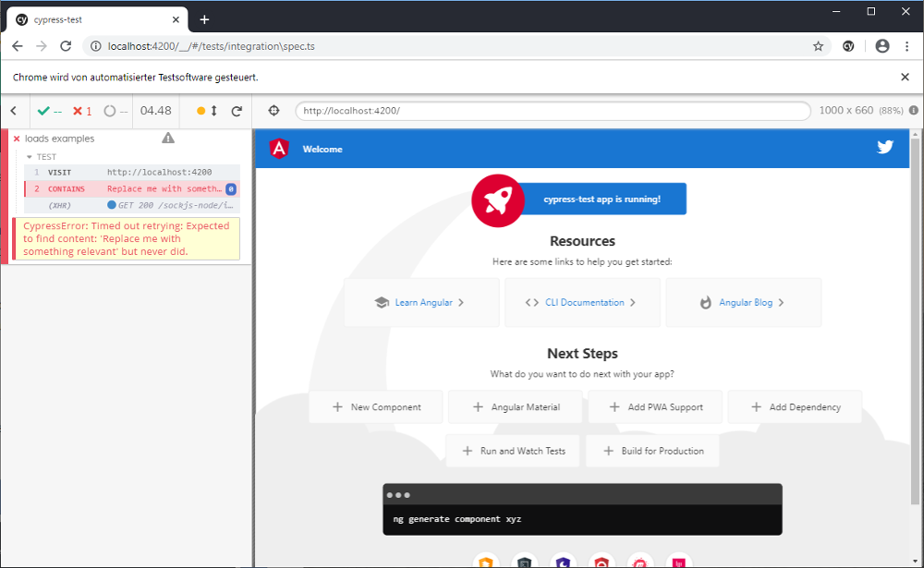
Task: Open the Learn Angular link
Action: [x=424, y=302]
